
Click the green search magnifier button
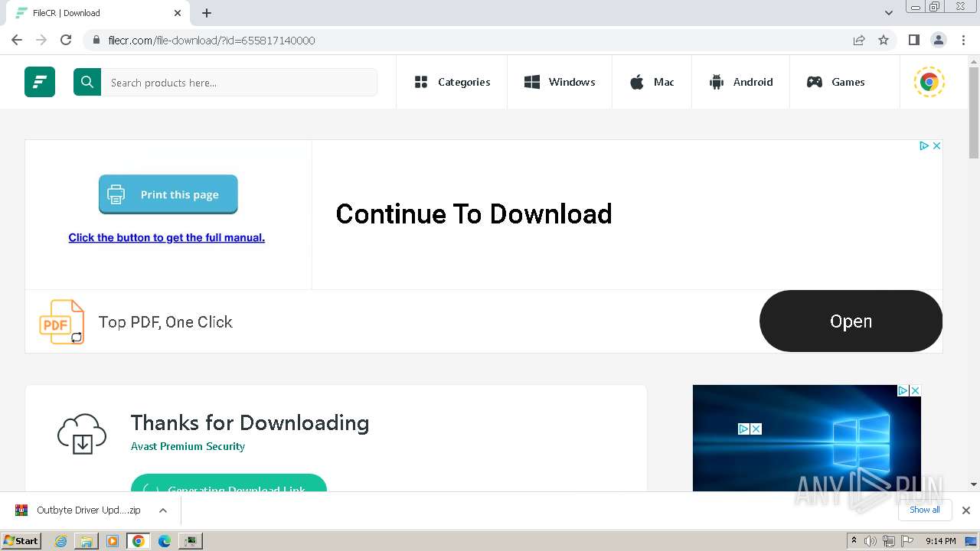87,82
